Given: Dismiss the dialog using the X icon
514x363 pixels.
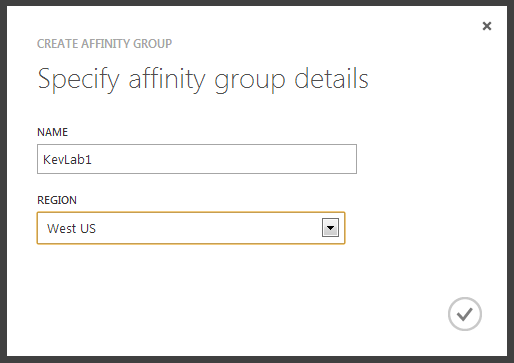Looking at the screenshot, I should (x=487, y=26).
